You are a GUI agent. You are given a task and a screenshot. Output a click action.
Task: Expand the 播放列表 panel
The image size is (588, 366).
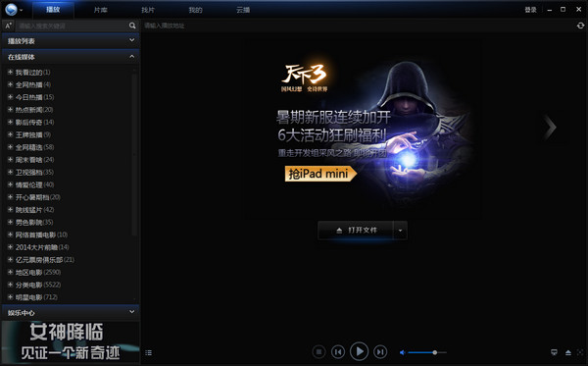[x=71, y=41]
